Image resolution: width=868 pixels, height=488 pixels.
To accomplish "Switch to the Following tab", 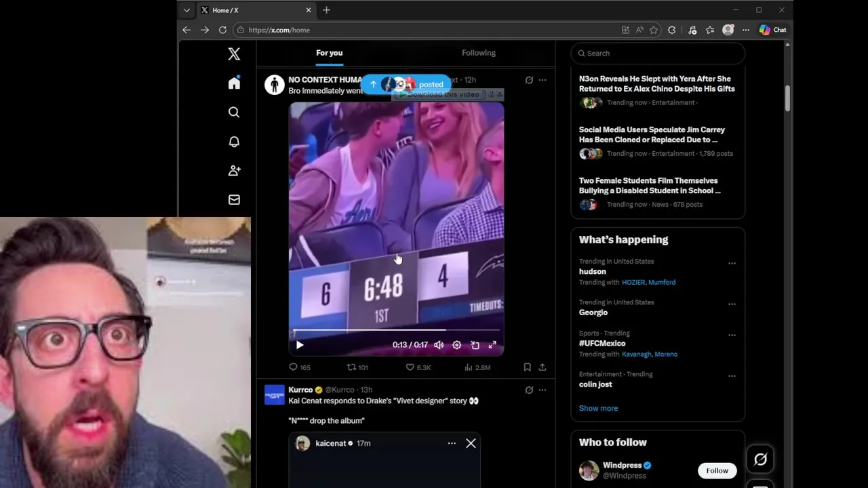I will point(479,53).
